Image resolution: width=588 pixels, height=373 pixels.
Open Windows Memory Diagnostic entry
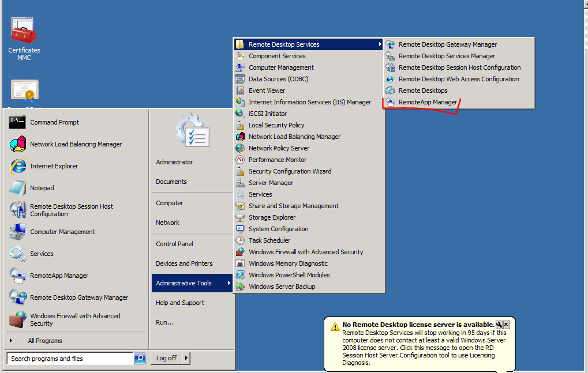(x=288, y=263)
